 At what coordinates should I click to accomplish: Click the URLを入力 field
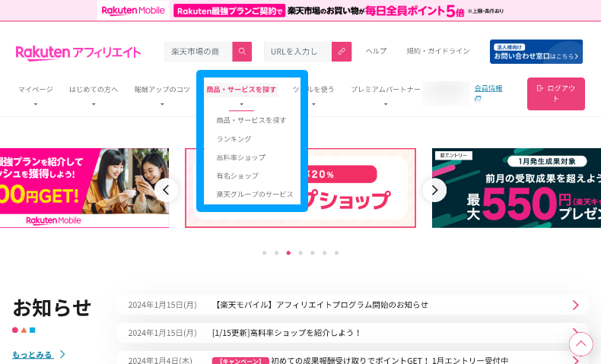pyautogui.click(x=297, y=51)
